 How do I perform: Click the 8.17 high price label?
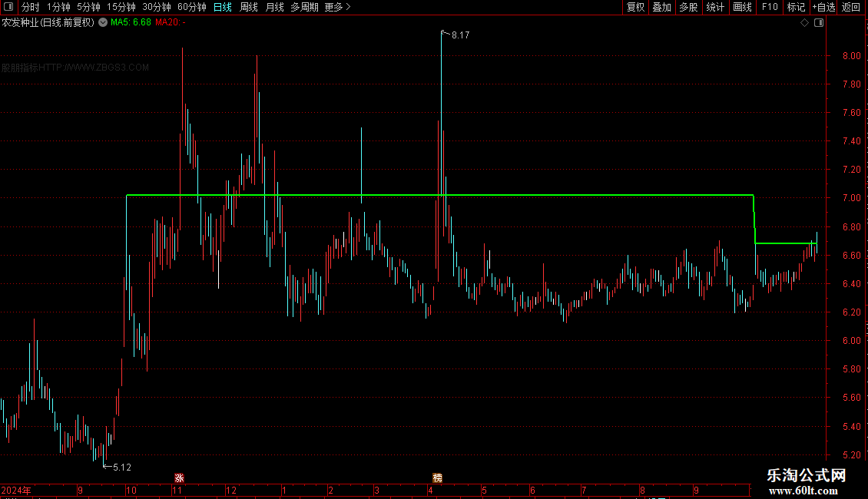point(461,35)
